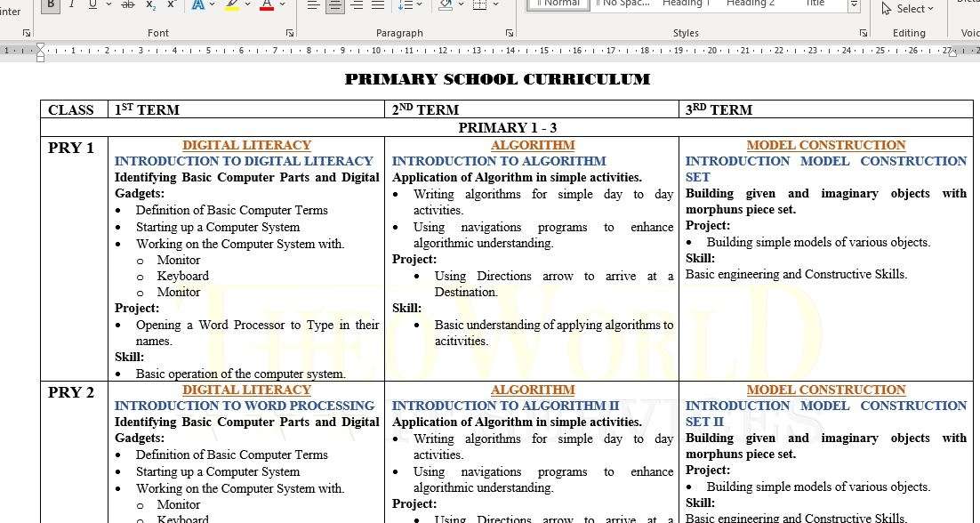Toggle Bold formatting
980x523 pixels.
[x=51, y=4]
